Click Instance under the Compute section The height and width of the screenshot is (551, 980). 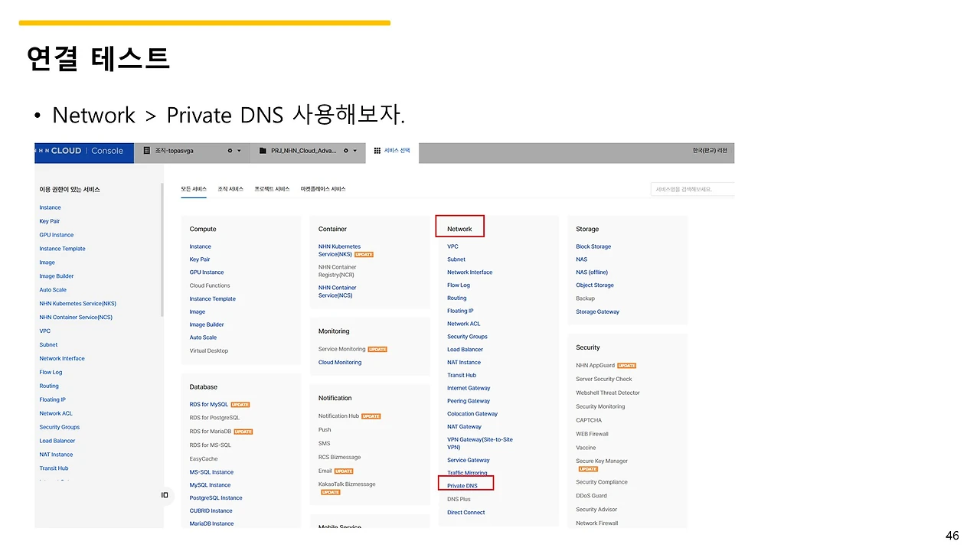click(x=201, y=246)
